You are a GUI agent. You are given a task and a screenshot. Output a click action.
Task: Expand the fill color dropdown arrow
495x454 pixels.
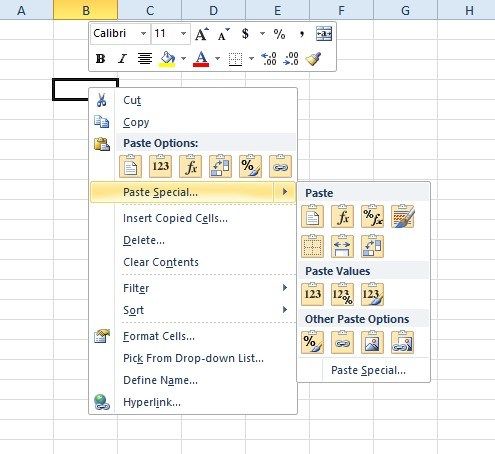(183, 59)
